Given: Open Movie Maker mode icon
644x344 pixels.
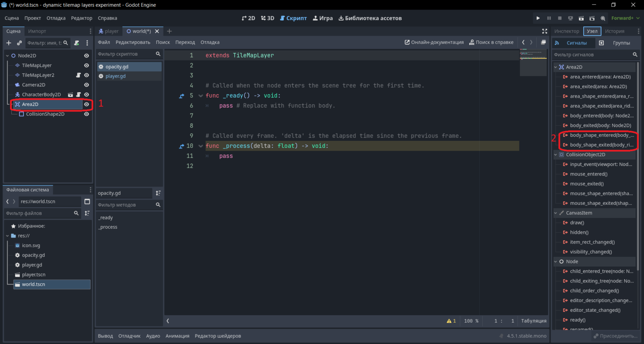Looking at the screenshot, I should 603,18.
